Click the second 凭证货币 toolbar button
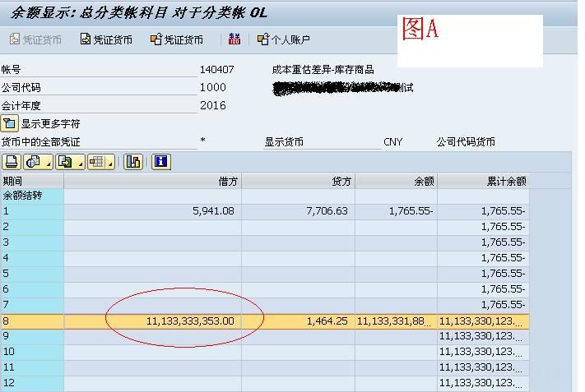Image resolution: width=585 pixels, height=392 pixels. (106, 39)
